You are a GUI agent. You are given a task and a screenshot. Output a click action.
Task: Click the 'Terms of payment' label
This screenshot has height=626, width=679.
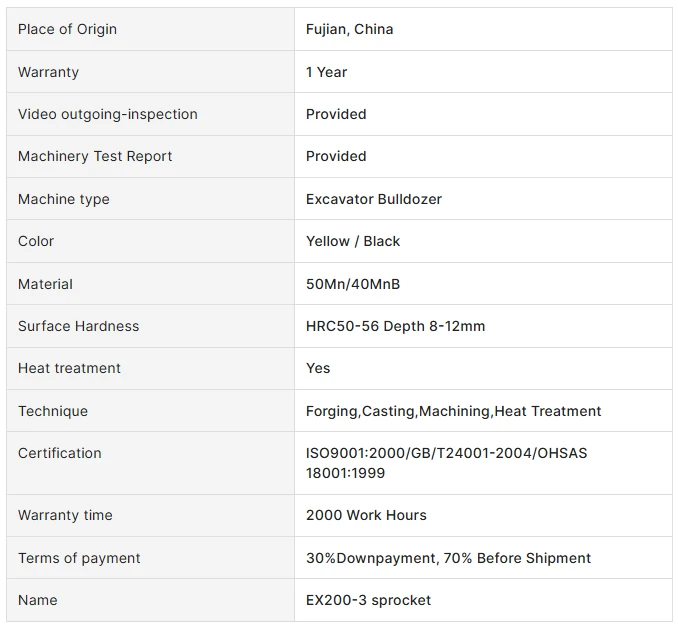point(79,558)
